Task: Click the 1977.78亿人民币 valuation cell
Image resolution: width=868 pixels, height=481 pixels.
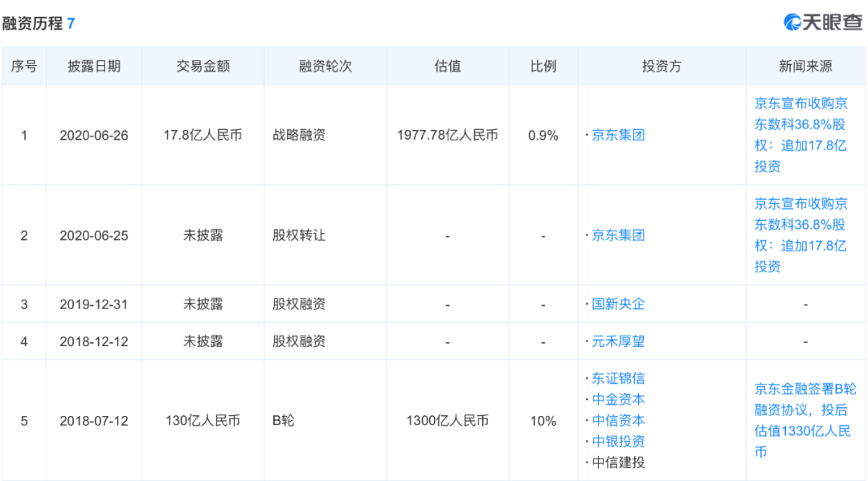Action: 448,135
